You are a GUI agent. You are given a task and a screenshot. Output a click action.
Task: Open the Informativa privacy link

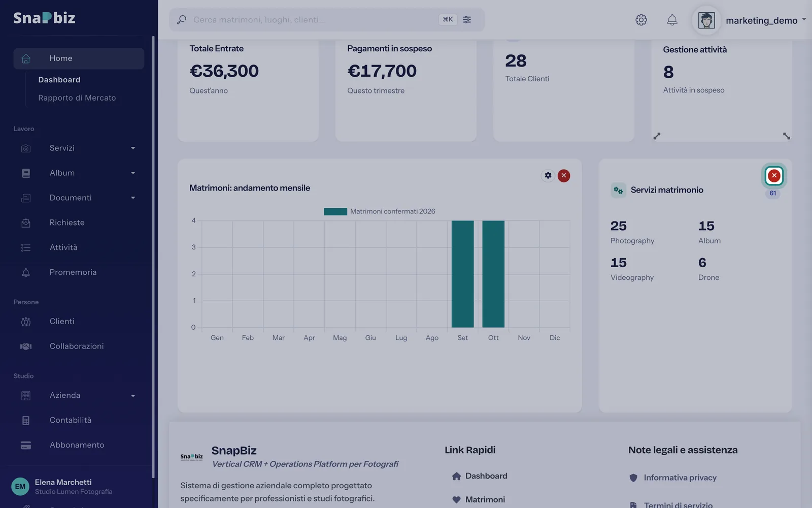pyautogui.click(x=673, y=478)
